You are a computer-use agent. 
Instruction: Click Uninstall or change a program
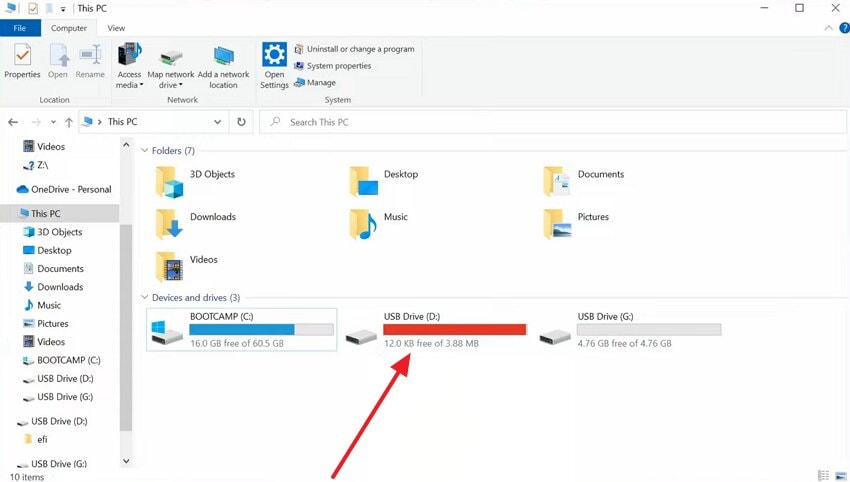pyautogui.click(x=354, y=49)
